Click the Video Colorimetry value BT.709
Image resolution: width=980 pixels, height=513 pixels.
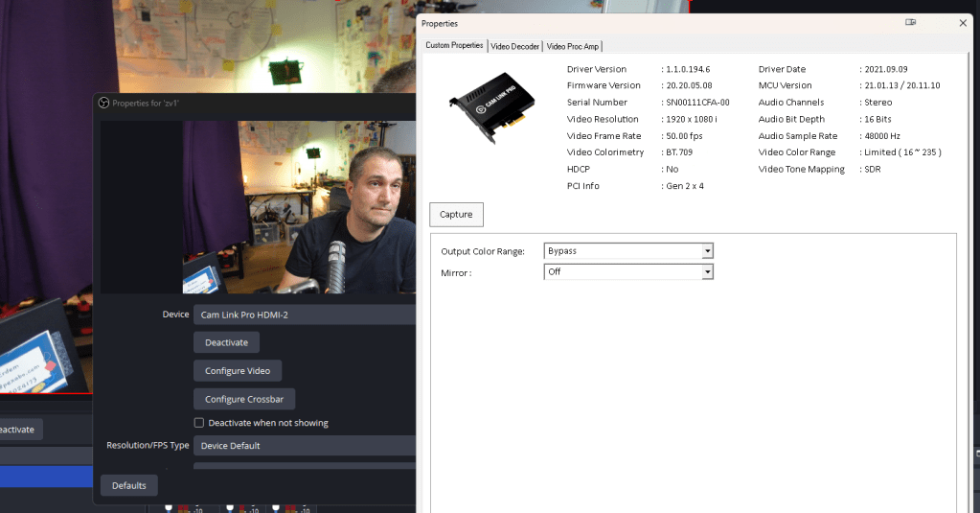point(679,152)
